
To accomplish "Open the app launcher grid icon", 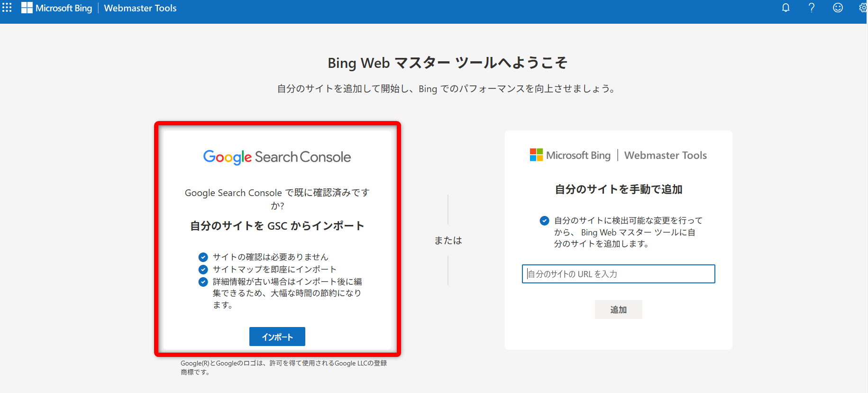I will click(7, 8).
